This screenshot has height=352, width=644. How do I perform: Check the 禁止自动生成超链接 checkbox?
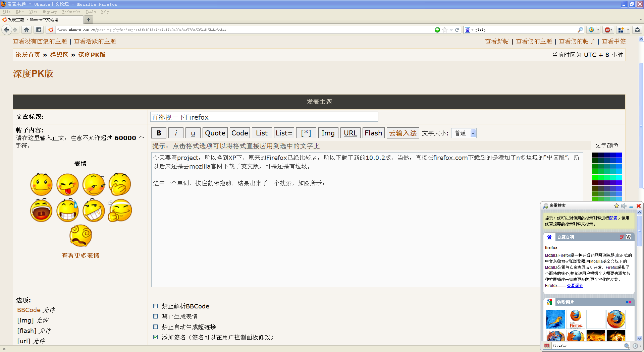click(155, 327)
